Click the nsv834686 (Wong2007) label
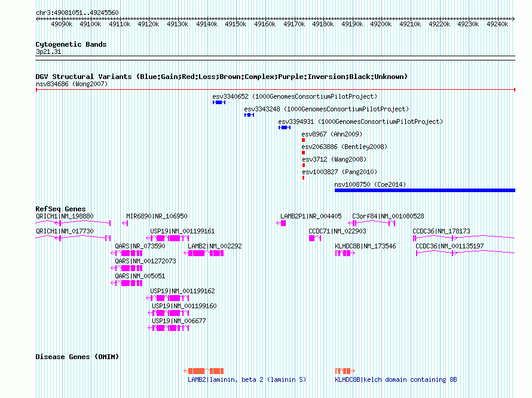 pyautogui.click(x=72, y=84)
